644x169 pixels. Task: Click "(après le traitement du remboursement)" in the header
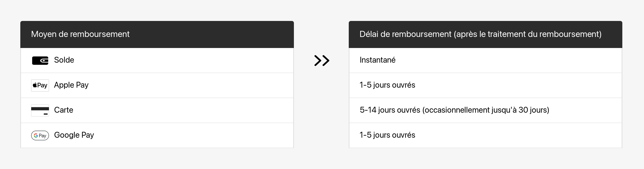pos(528,34)
